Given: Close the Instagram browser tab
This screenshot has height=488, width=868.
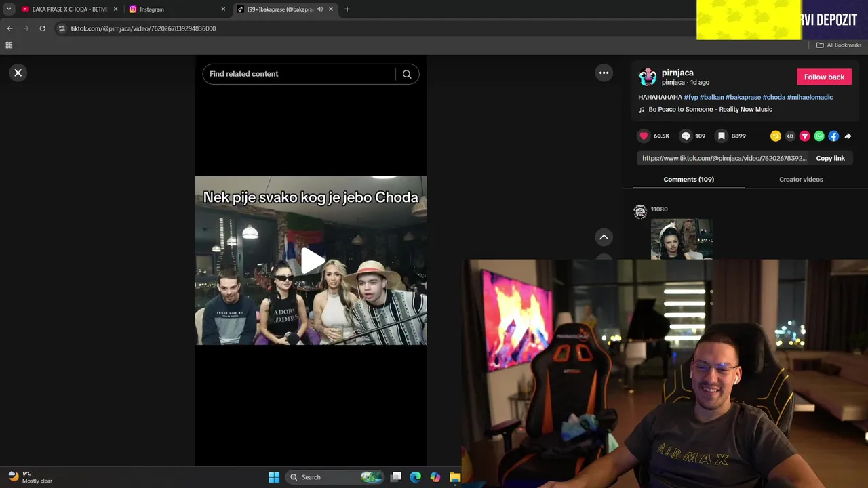Looking at the screenshot, I should coord(223,9).
